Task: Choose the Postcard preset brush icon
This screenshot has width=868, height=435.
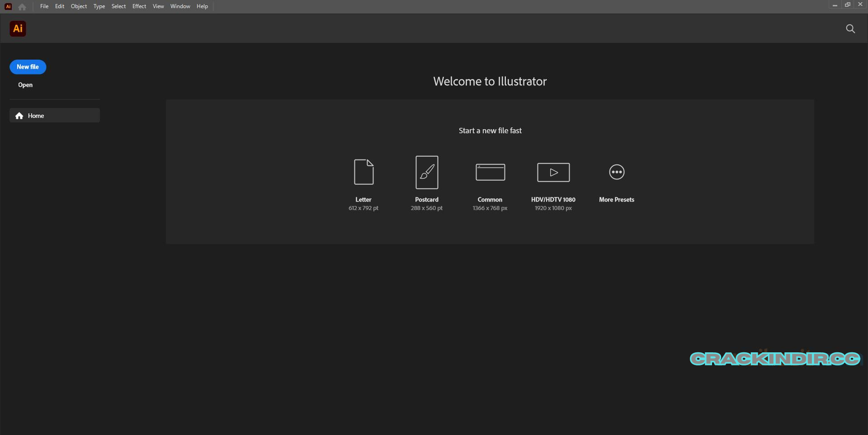Action: [427, 172]
